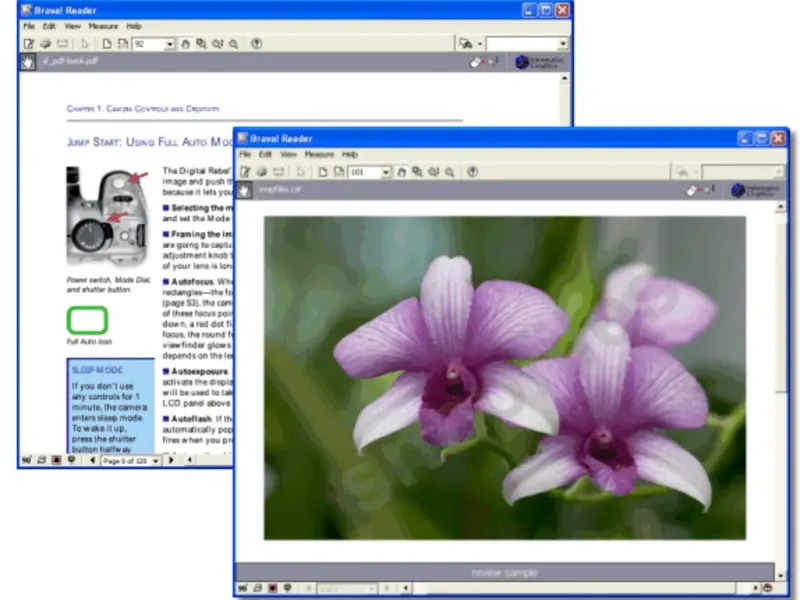Select the pan hand tool in back window toolbar

tap(185, 44)
